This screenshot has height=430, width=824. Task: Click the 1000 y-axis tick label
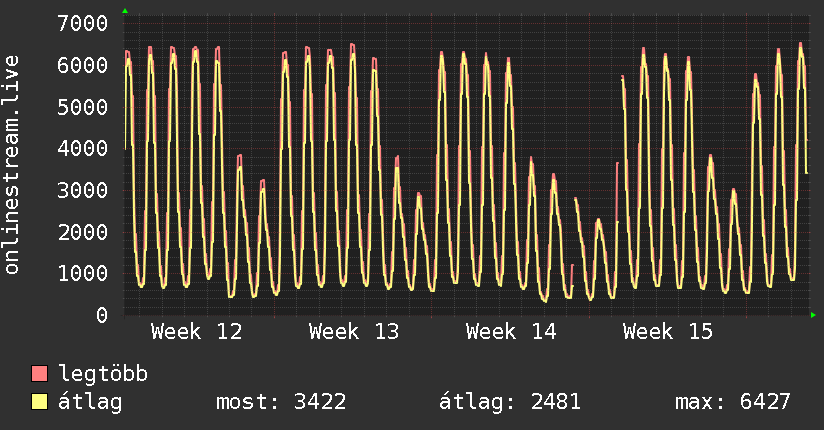pos(83,273)
